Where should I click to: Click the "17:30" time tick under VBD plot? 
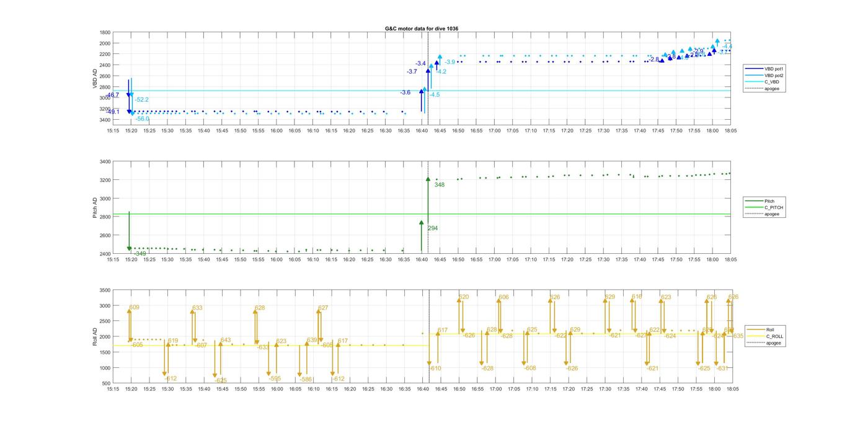coord(604,131)
